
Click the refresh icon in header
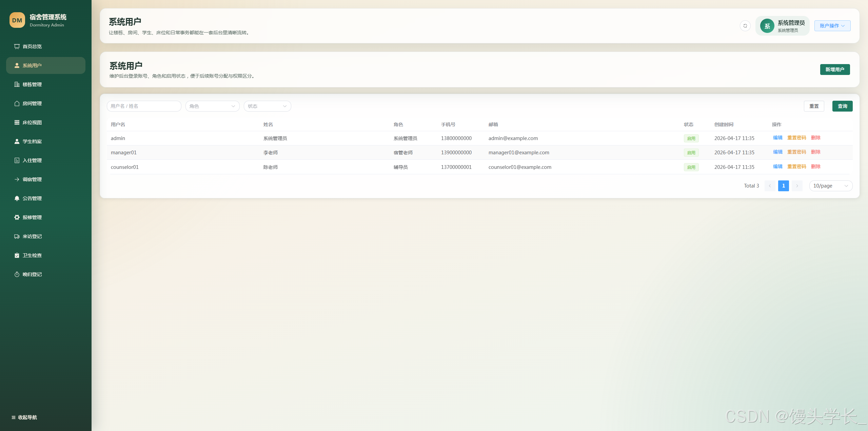745,26
